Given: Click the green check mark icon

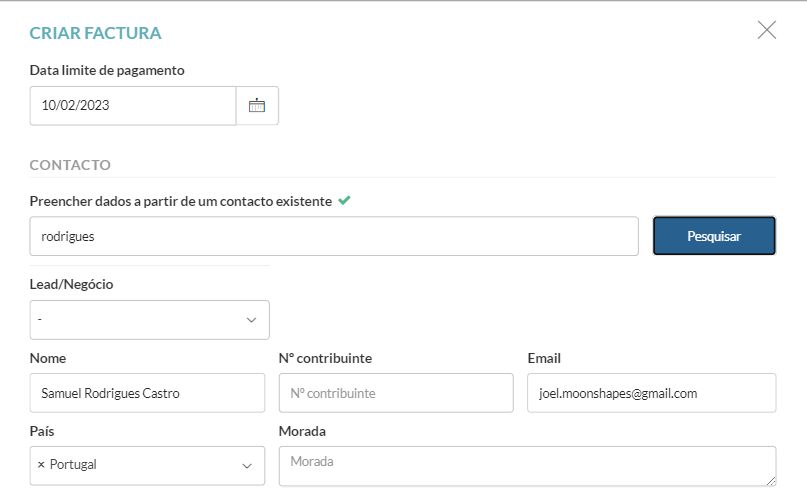Looking at the screenshot, I should [344, 200].
